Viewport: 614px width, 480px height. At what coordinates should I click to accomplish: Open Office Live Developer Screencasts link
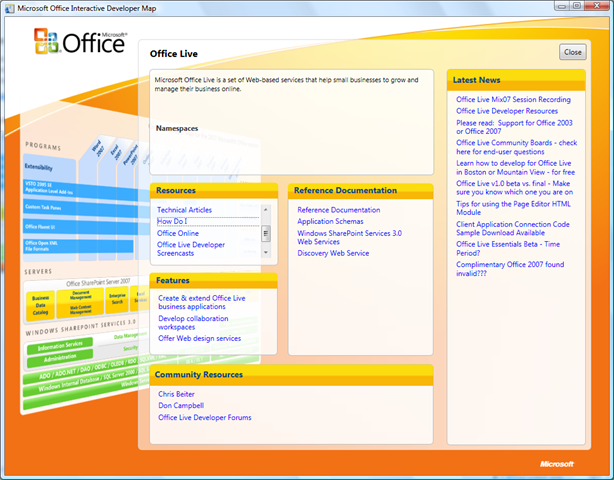[191, 249]
